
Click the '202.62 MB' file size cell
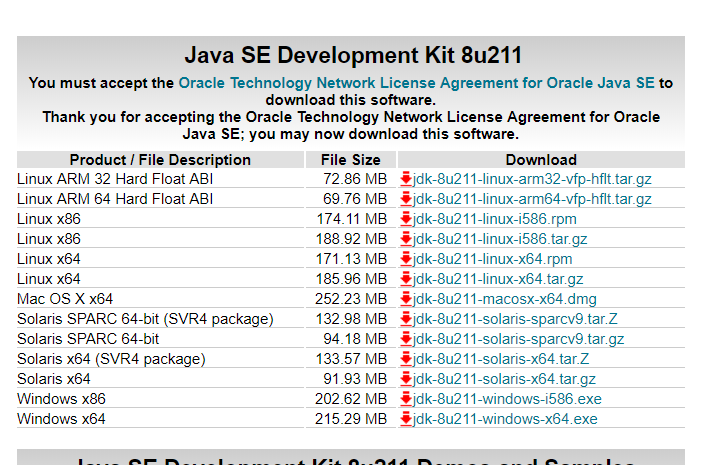tap(351, 399)
